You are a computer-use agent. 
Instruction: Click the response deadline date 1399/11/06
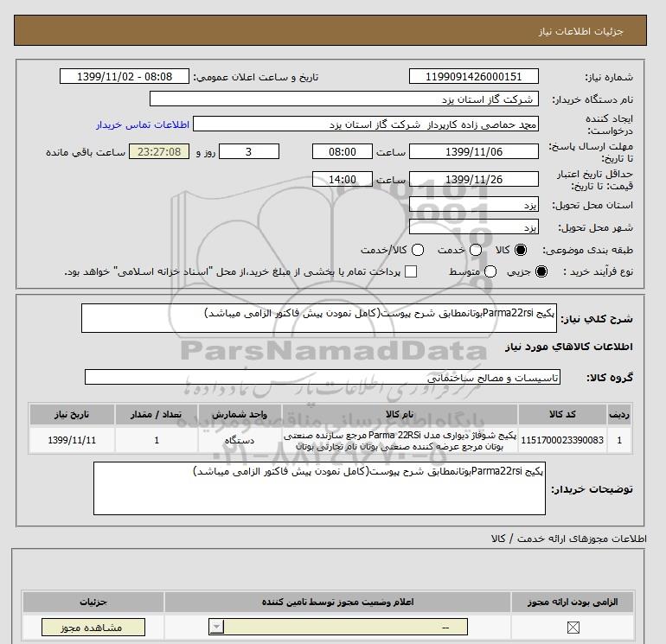click(474, 151)
